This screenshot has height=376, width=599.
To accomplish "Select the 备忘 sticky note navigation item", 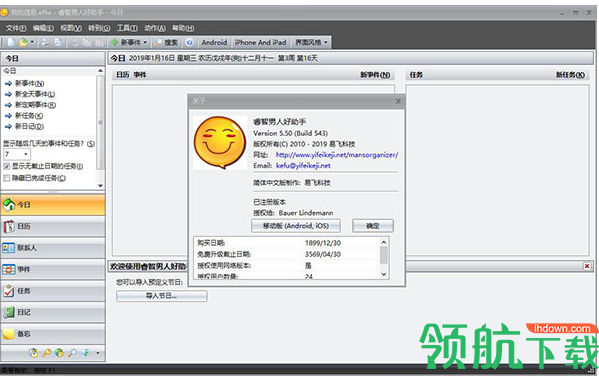I will point(53,334).
